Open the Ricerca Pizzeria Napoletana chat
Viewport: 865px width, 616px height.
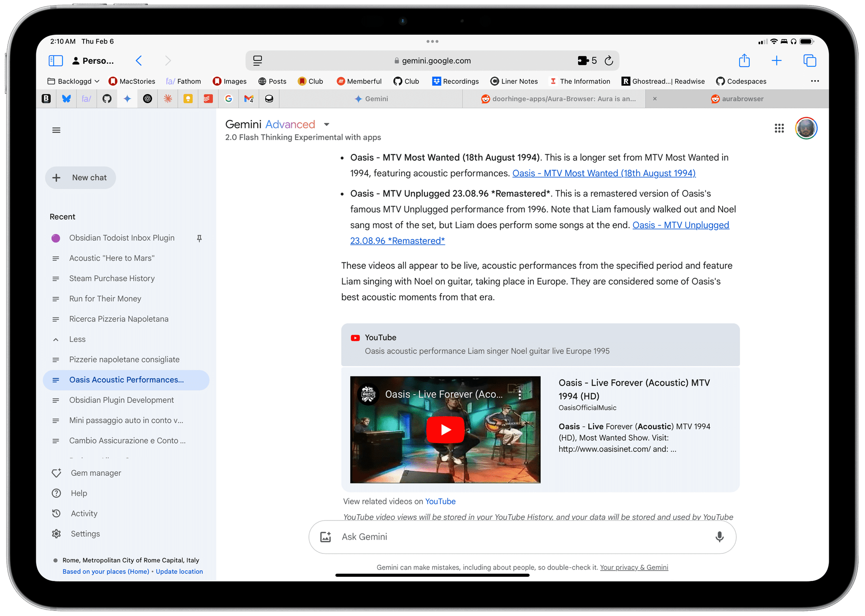[x=126, y=319]
